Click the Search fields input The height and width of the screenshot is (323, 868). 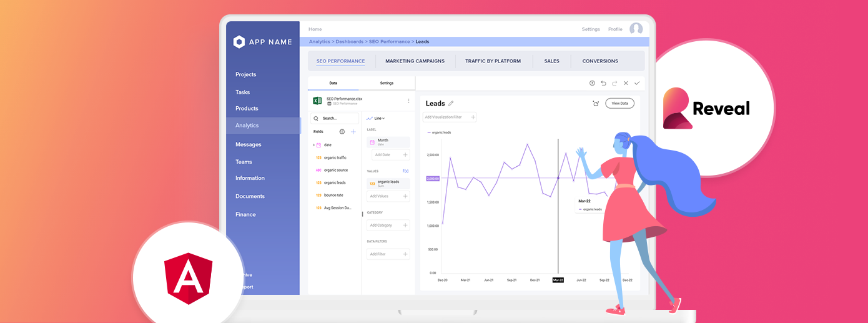335,118
